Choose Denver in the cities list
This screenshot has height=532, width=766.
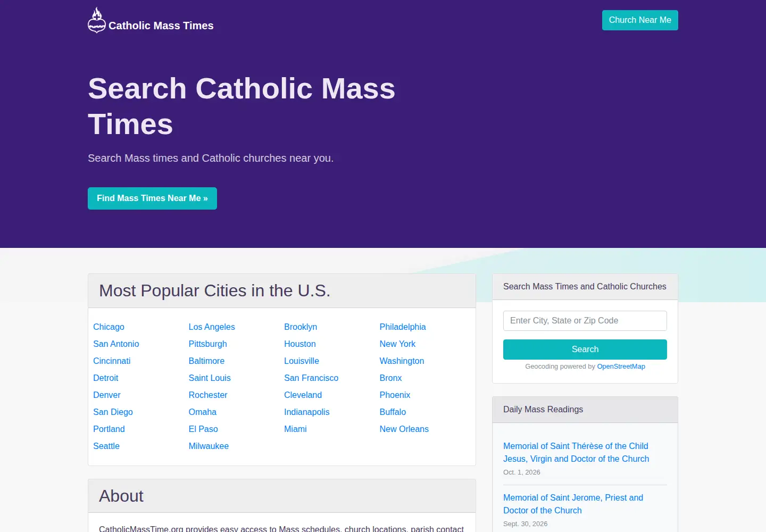tap(107, 395)
